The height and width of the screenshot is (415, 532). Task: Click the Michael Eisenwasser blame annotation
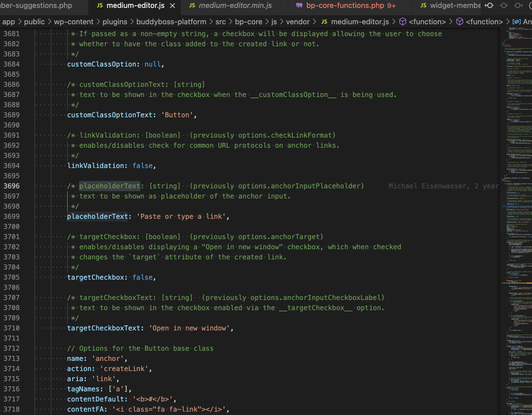(442, 186)
